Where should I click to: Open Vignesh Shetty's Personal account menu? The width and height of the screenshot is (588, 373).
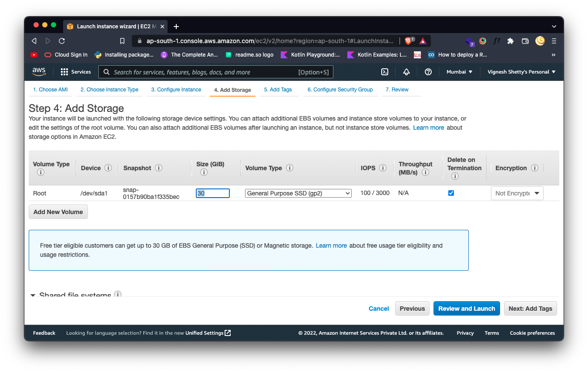click(521, 72)
